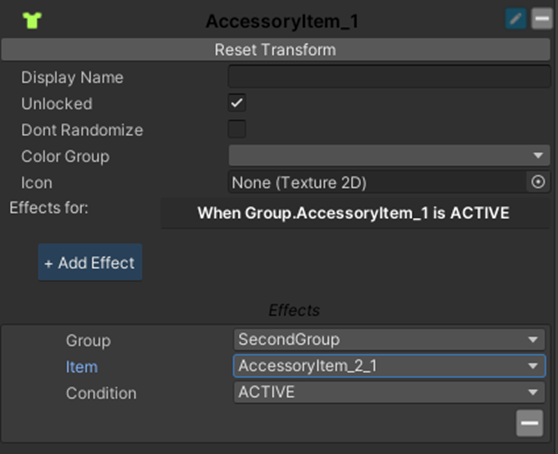Image resolution: width=558 pixels, height=454 pixels.
Task: Click the pencil edit icon
Action: pyautogui.click(x=516, y=19)
